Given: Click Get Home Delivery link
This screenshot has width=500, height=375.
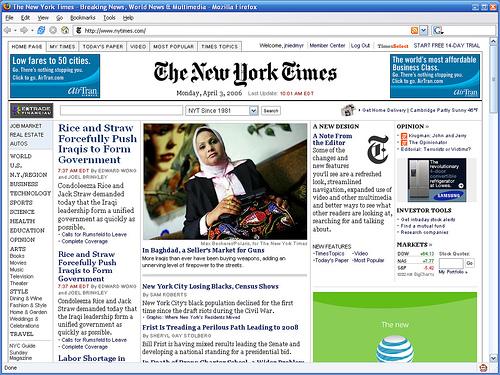Looking at the screenshot, I should coord(384,110).
